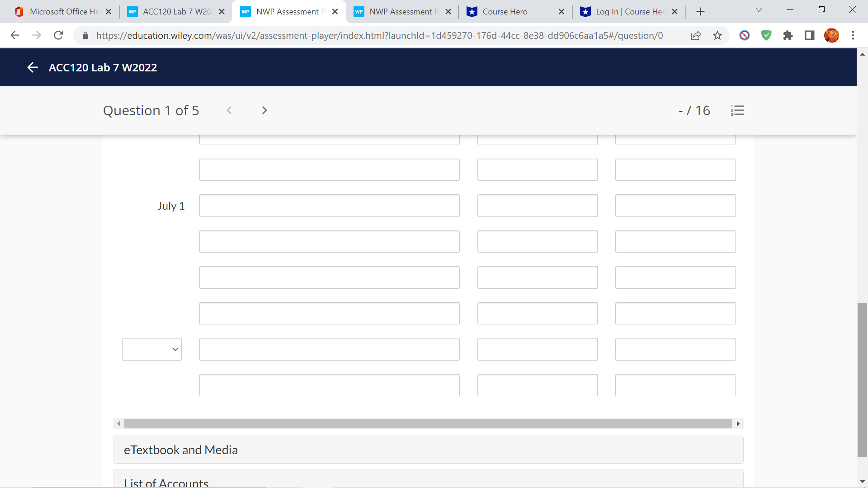868x488 pixels.
Task: Go to the next question with right chevron
Action: coord(264,110)
